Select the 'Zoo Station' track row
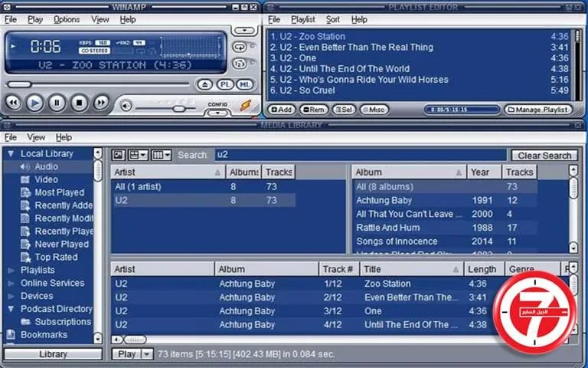Image resolution: width=588 pixels, height=368 pixels. pyautogui.click(x=339, y=284)
